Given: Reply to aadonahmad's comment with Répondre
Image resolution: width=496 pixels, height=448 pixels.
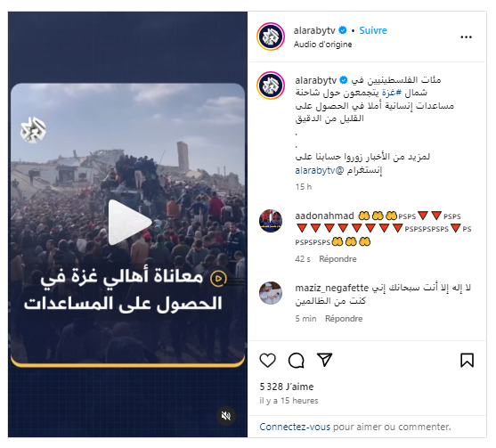Looking at the screenshot, I should click(x=337, y=259).
